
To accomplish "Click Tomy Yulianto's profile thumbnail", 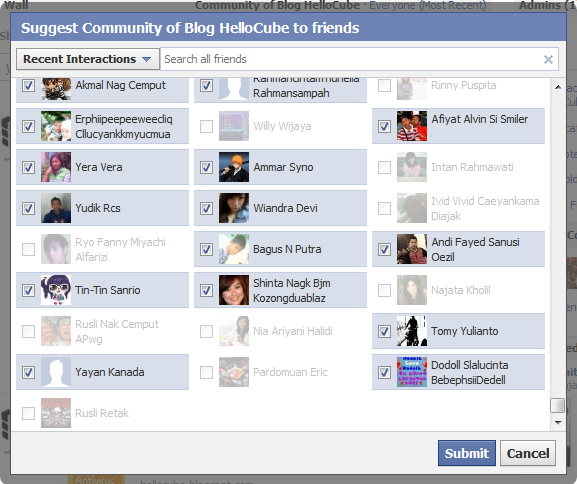I will click(x=412, y=331).
